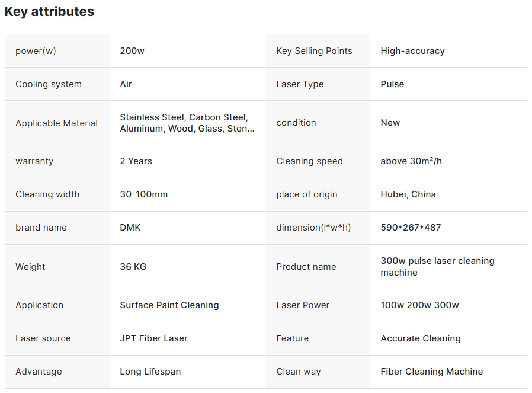Image resolution: width=532 pixels, height=393 pixels.
Task: Select Surface Paint Cleaning application text
Action: [169, 305]
